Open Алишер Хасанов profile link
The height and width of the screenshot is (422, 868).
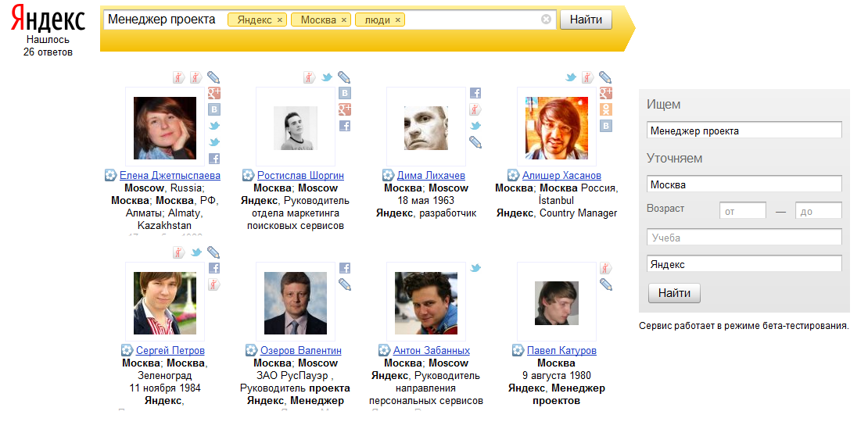(x=561, y=176)
